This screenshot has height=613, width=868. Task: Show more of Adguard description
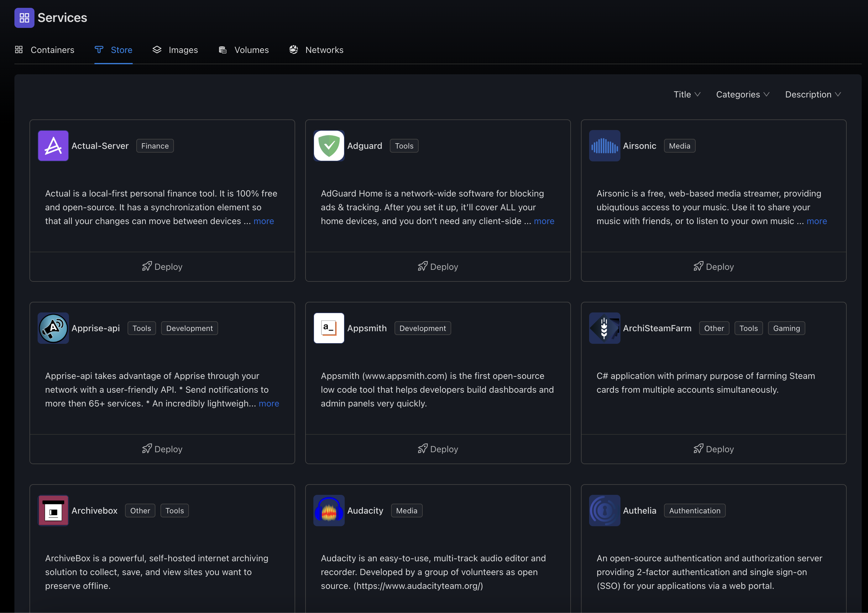(x=544, y=221)
